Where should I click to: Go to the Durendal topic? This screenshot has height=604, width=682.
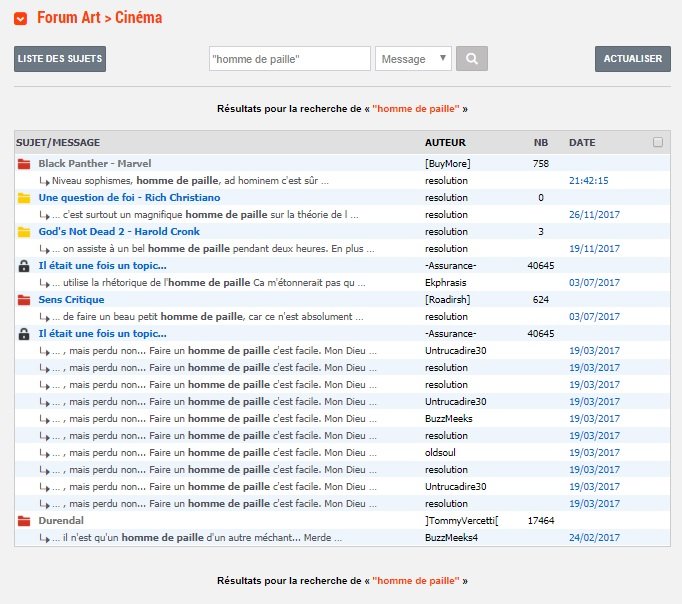60,521
